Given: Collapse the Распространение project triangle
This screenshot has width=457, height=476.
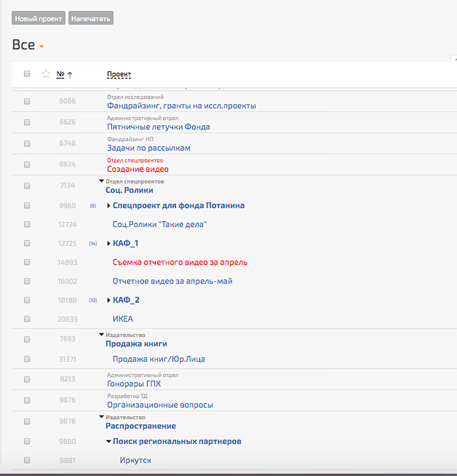Looking at the screenshot, I should tap(101, 417).
